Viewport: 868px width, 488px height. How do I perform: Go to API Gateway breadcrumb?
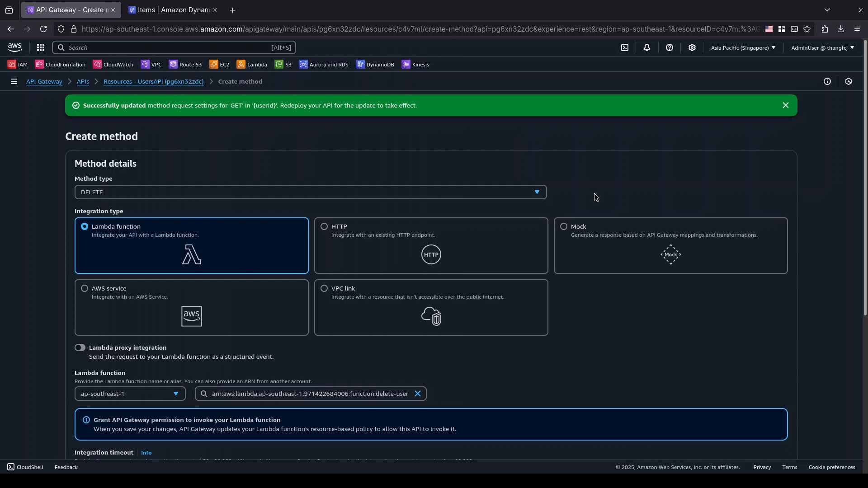coord(44,81)
